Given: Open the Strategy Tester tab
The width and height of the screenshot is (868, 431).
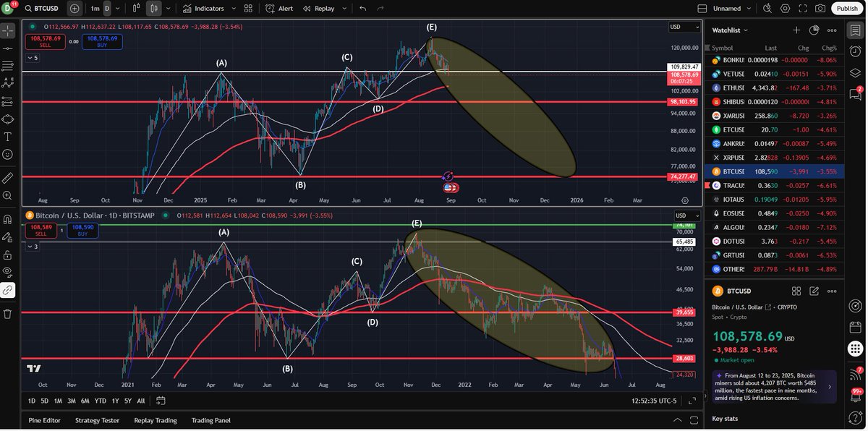Looking at the screenshot, I should click(x=97, y=420).
